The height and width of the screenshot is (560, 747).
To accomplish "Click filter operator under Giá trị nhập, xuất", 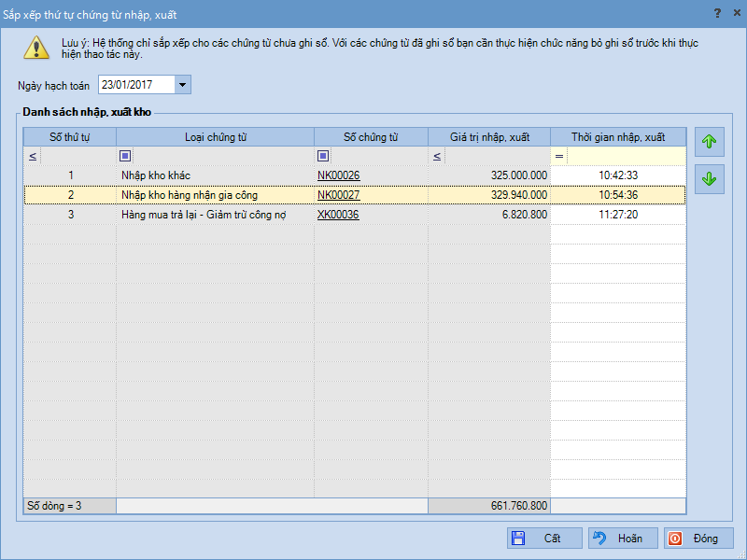I will coord(437,156).
